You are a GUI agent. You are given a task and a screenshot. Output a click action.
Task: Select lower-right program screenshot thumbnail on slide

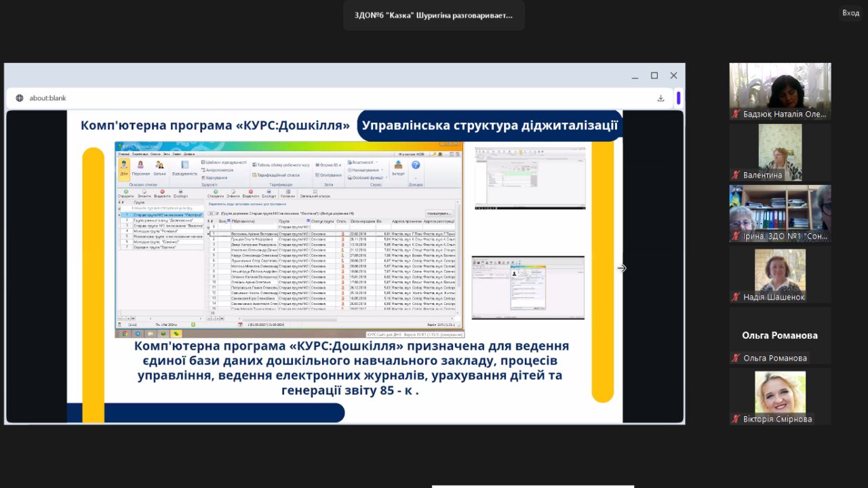tap(528, 287)
